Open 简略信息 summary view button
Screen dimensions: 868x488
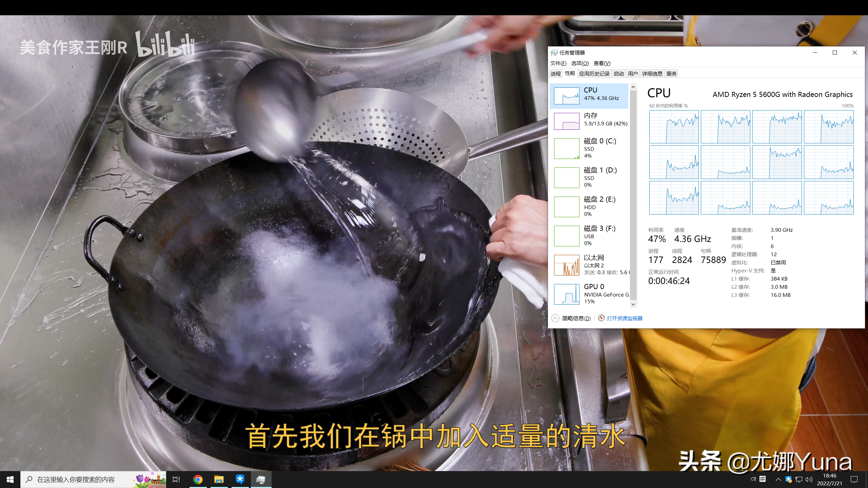coord(570,318)
